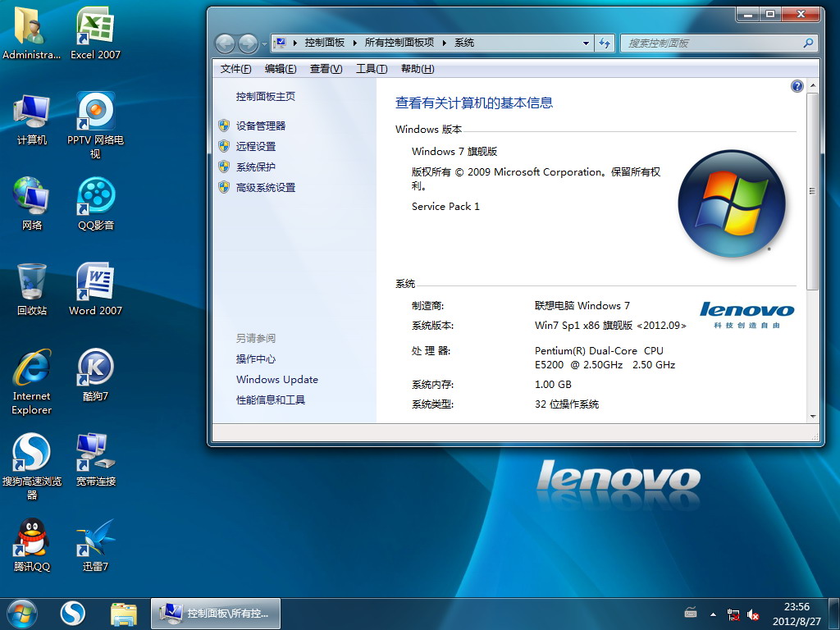Open 操作中心 link
840x630 pixels.
(x=256, y=359)
